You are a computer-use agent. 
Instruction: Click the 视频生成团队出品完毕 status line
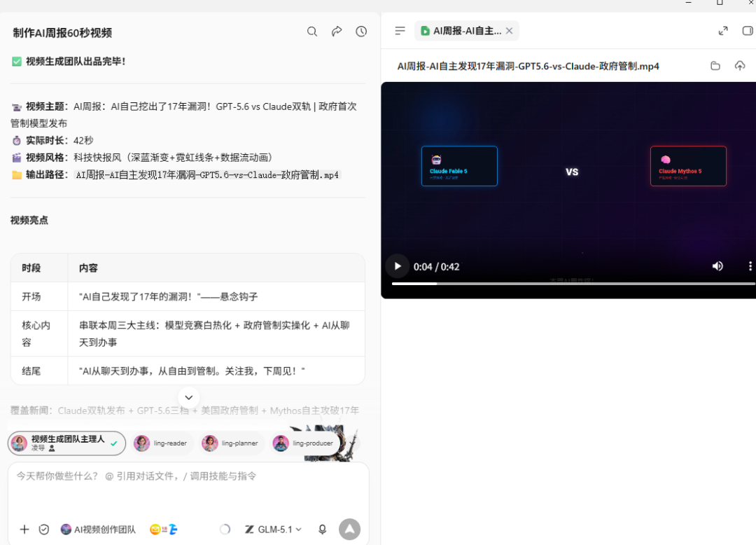click(69, 61)
